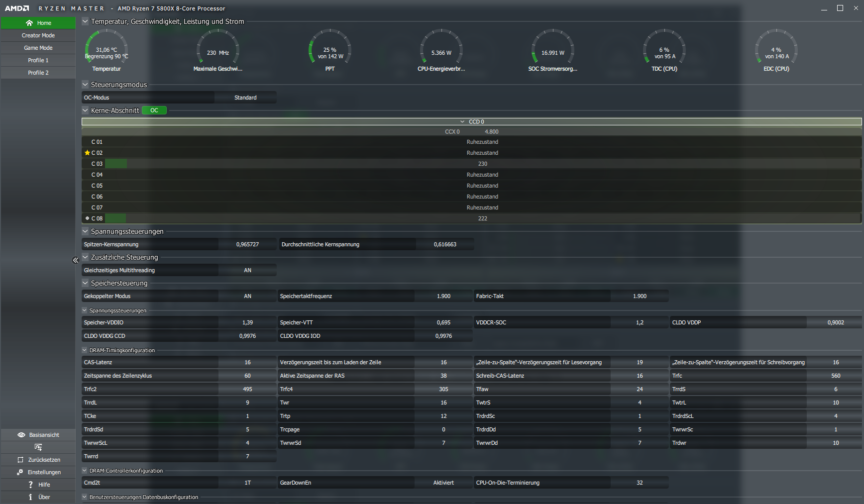Click VDDCR-SOC value 1,2

(x=640, y=322)
